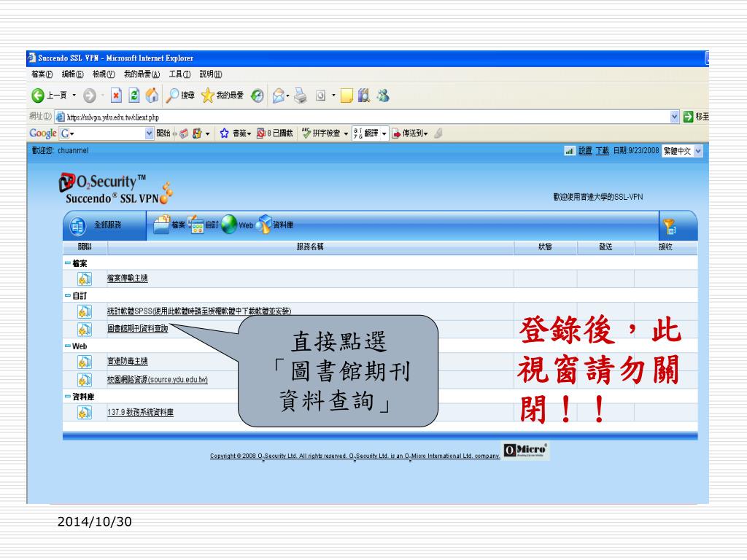Click the 移至 Go button
The image size is (747, 560).
pos(695,117)
